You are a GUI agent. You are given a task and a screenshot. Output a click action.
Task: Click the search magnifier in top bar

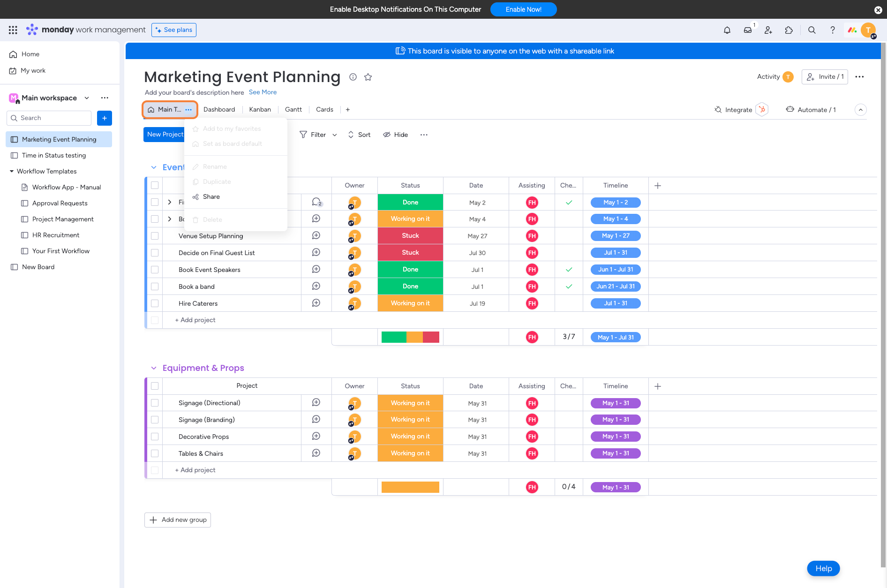point(812,30)
